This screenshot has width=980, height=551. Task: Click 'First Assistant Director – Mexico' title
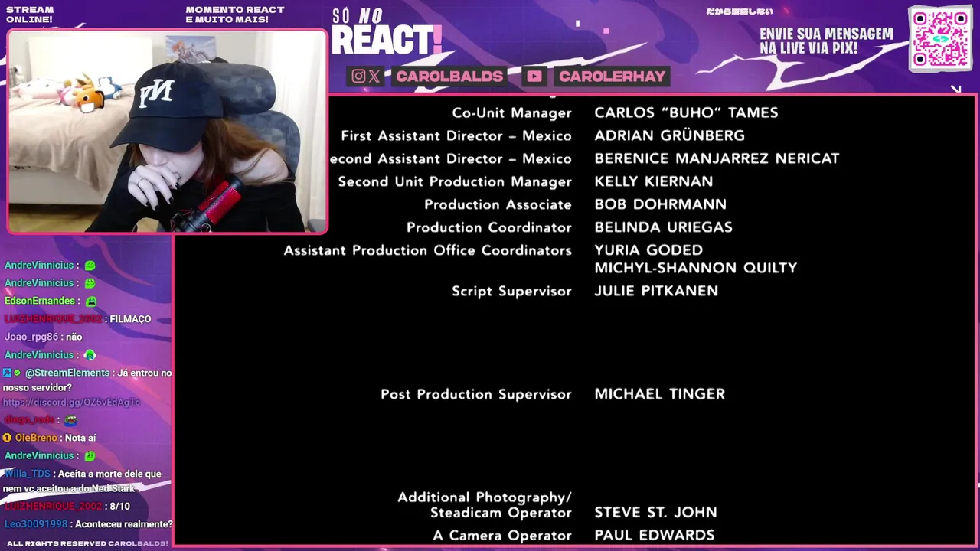456,136
